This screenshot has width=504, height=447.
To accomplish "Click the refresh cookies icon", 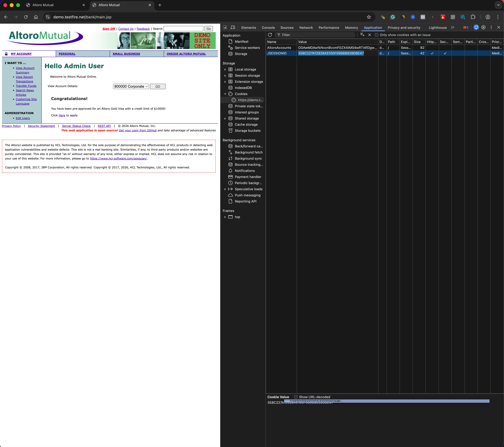I will click(270, 35).
